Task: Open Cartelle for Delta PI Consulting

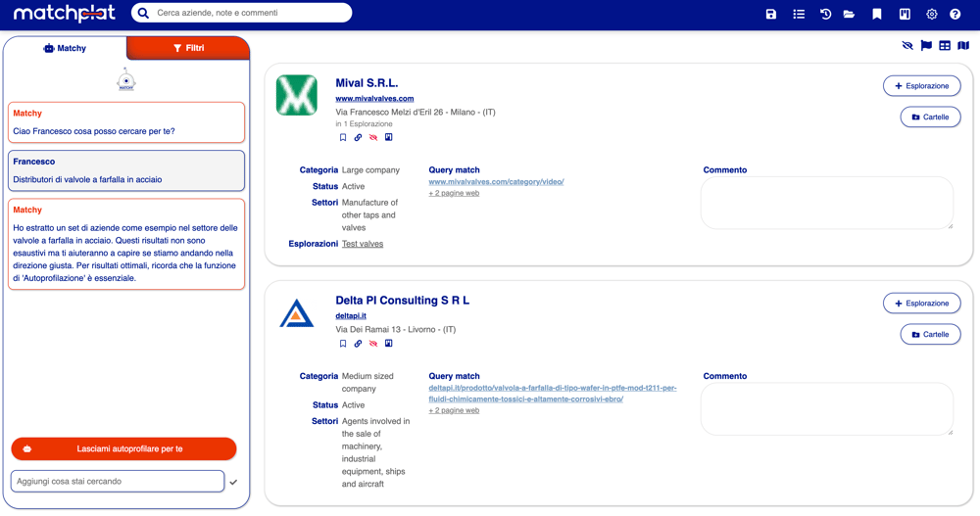Action: click(931, 334)
